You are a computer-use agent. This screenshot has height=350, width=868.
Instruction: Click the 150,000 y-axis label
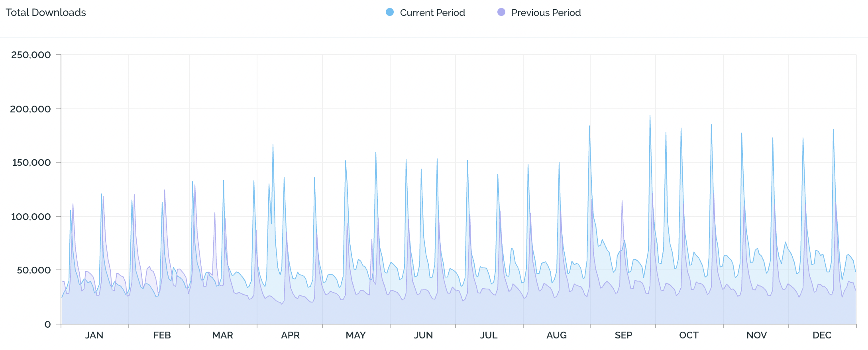coord(31,163)
